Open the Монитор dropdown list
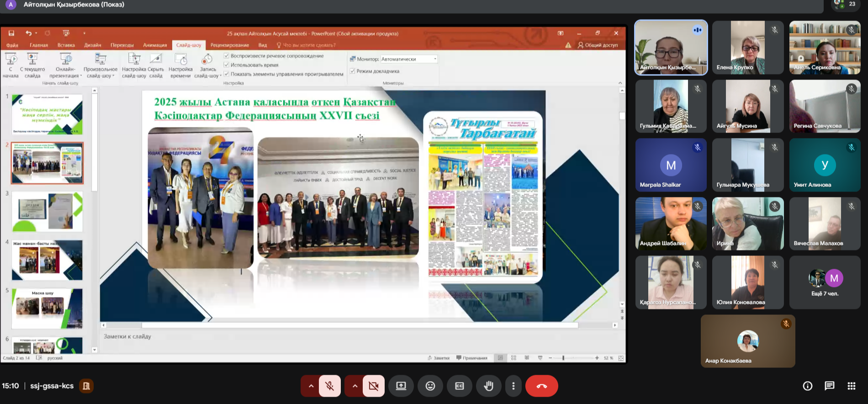 [x=434, y=59]
